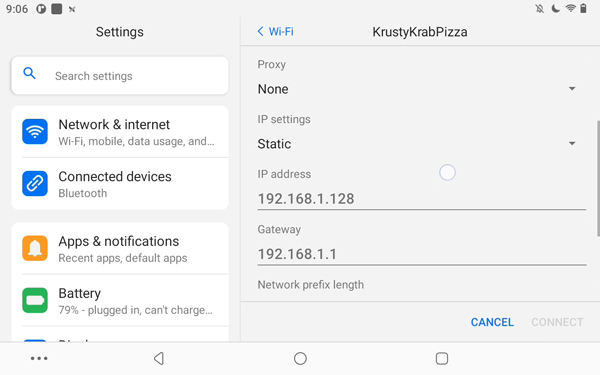Open recent apps square button

442,359
